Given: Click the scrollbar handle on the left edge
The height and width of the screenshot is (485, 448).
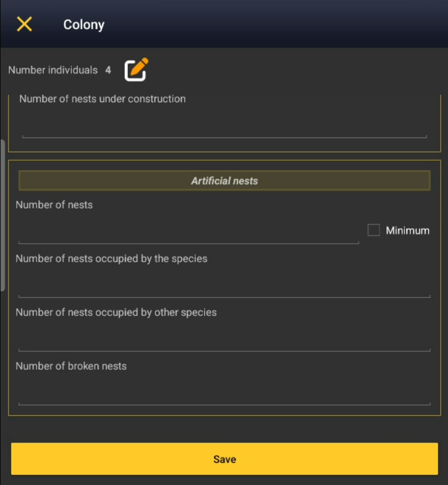Looking at the screenshot, I should [2, 215].
